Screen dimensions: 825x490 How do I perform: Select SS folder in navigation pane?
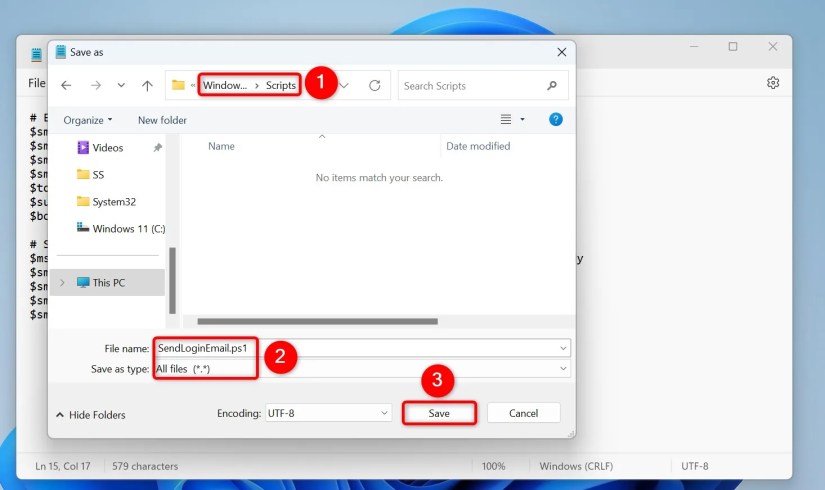pos(98,175)
